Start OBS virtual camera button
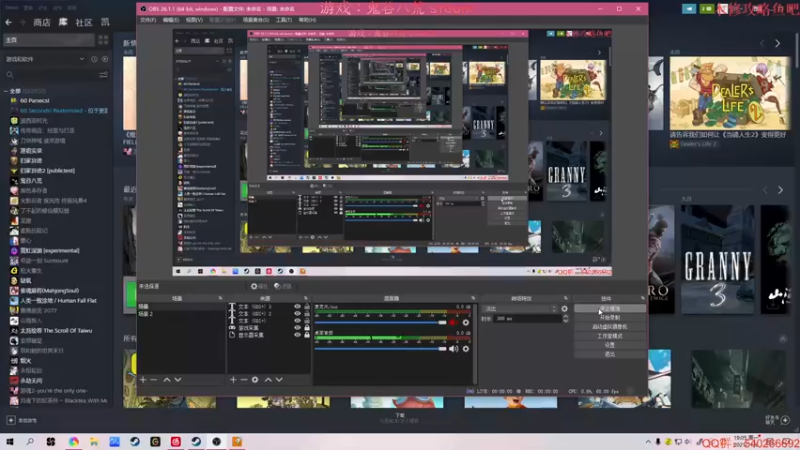 click(610, 327)
